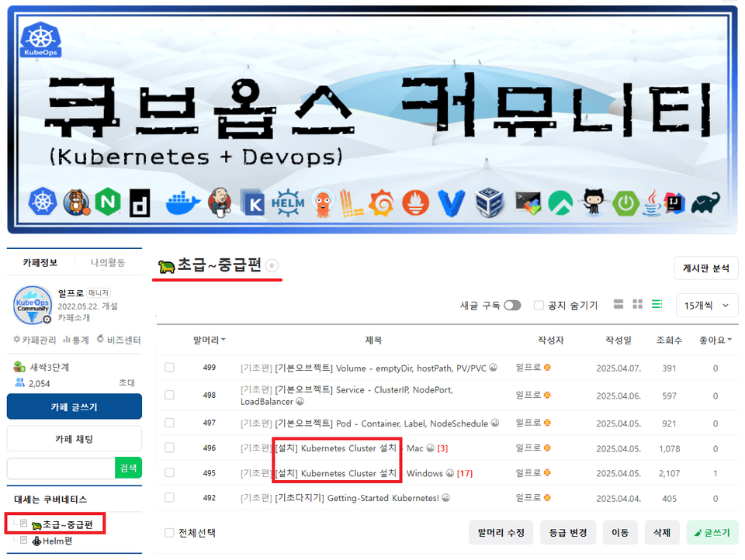Click the 말머리 수정 button
This screenshot has width=745, height=560.
click(501, 533)
